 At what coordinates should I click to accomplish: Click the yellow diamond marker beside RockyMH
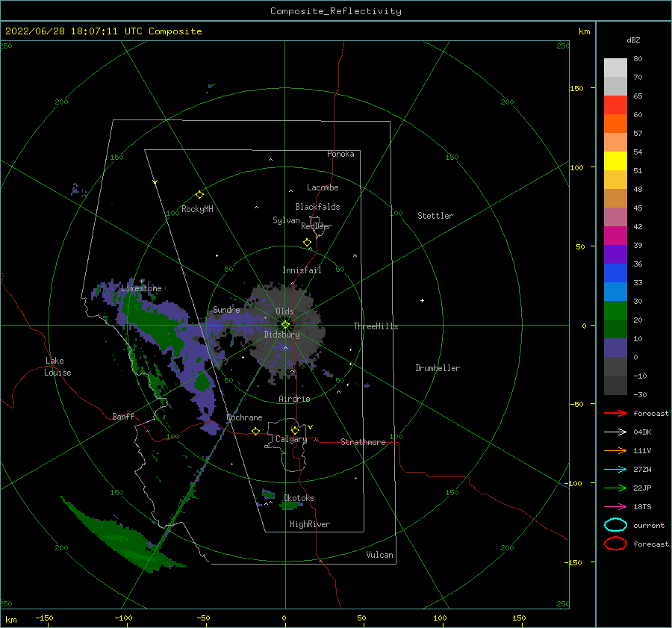click(x=199, y=195)
